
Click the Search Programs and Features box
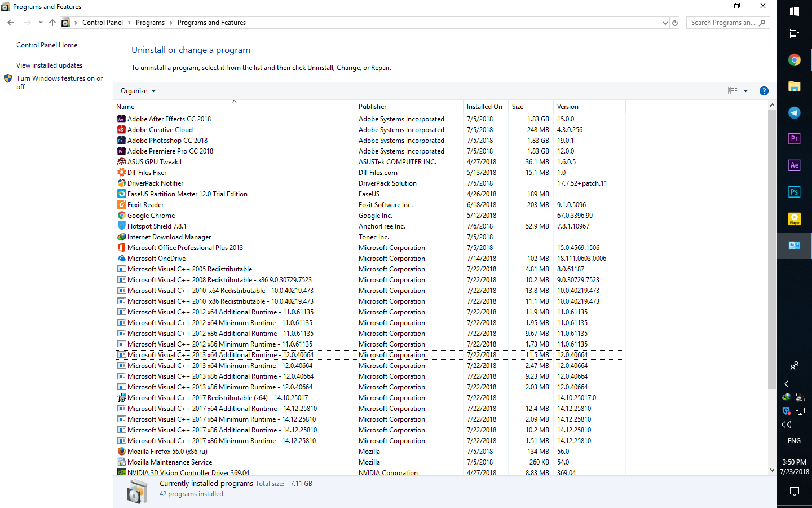(x=728, y=23)
